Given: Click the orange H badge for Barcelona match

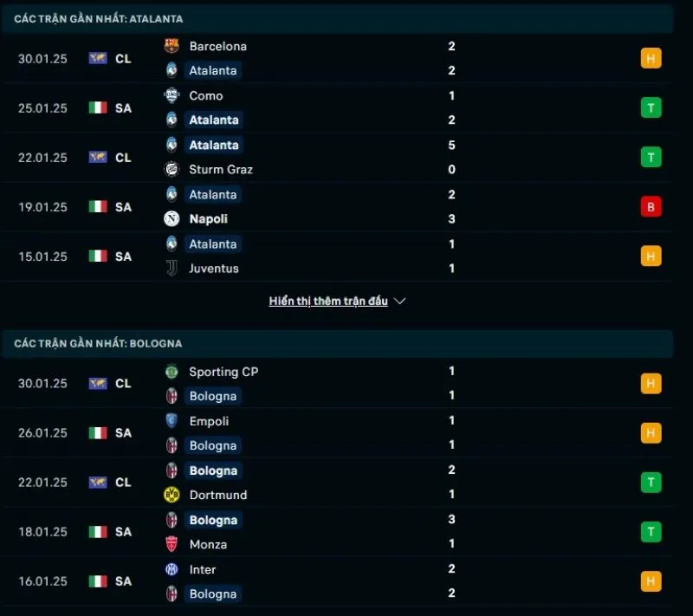Looking at the screenshot, I should coord(651,58).
